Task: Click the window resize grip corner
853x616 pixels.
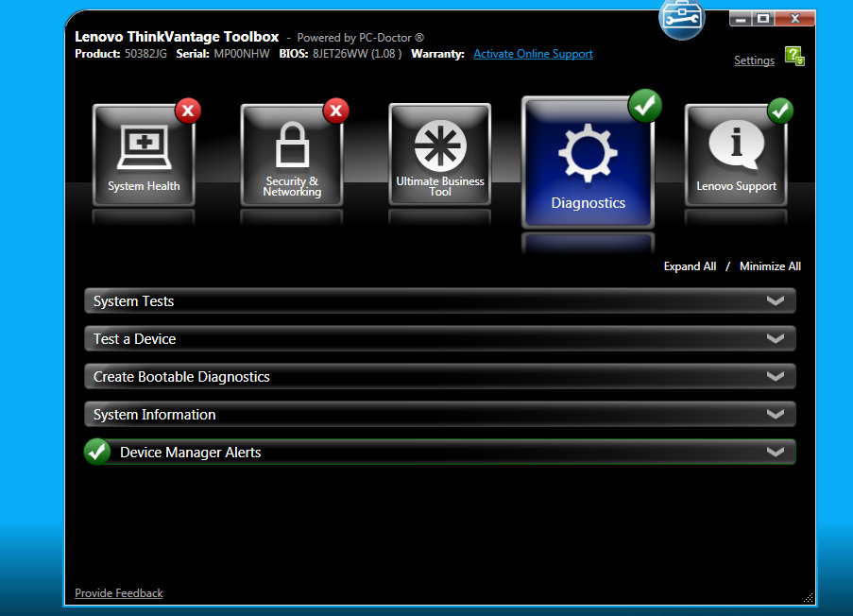Action: [809, 598]
